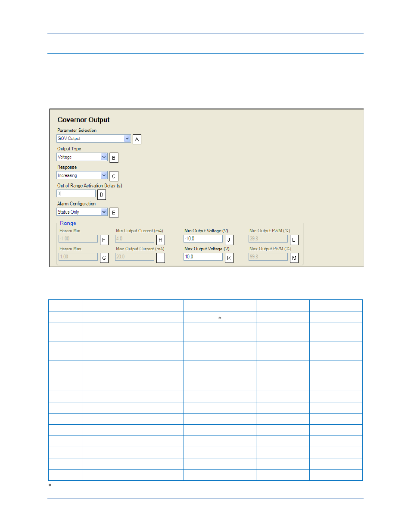The height and width of the screenshot is (532, 411).
Task: Click the Min Output Current (mA) field
Action: [x=134, y=239]
